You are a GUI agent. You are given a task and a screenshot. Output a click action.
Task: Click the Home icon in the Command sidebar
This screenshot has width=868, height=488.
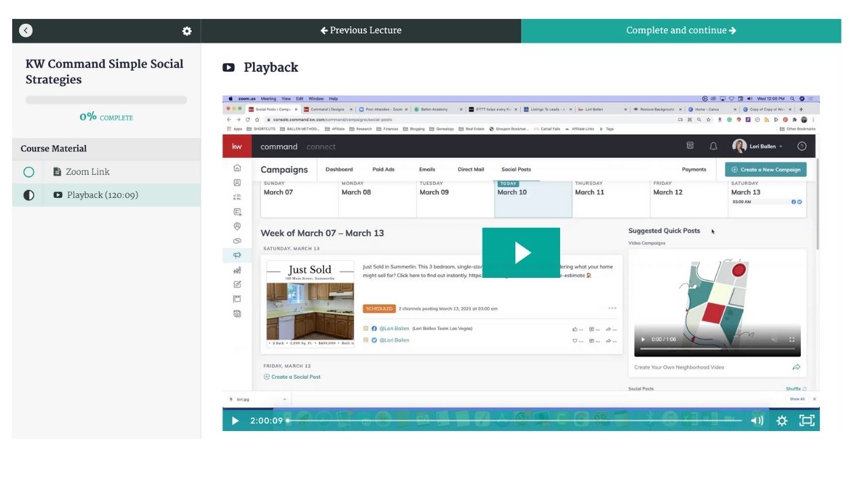coord(237,167)
